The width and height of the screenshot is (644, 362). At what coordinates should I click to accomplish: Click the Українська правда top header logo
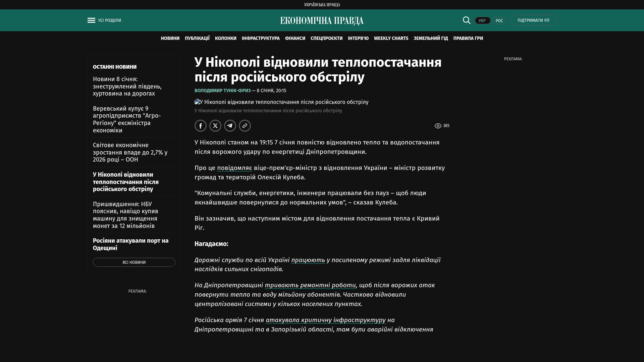[x=322, y=5]
